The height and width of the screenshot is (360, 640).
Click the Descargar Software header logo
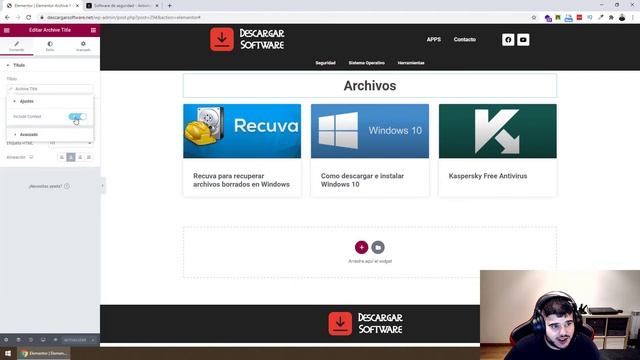coord(247,40)
